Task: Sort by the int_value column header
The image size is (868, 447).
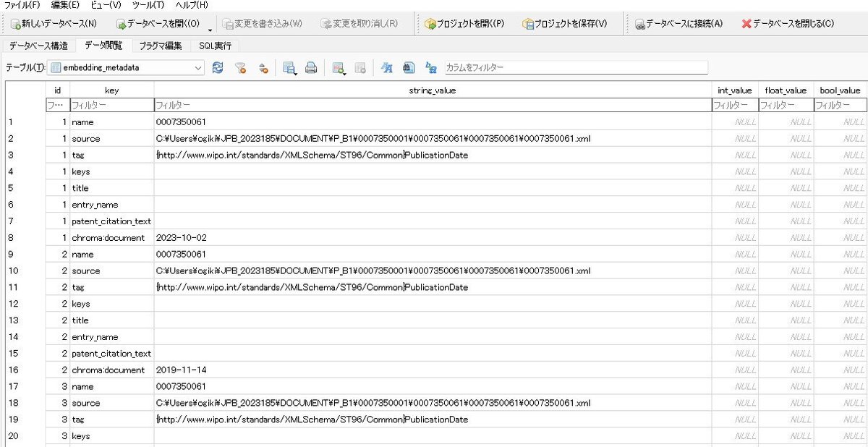Action: coord(735,90)
